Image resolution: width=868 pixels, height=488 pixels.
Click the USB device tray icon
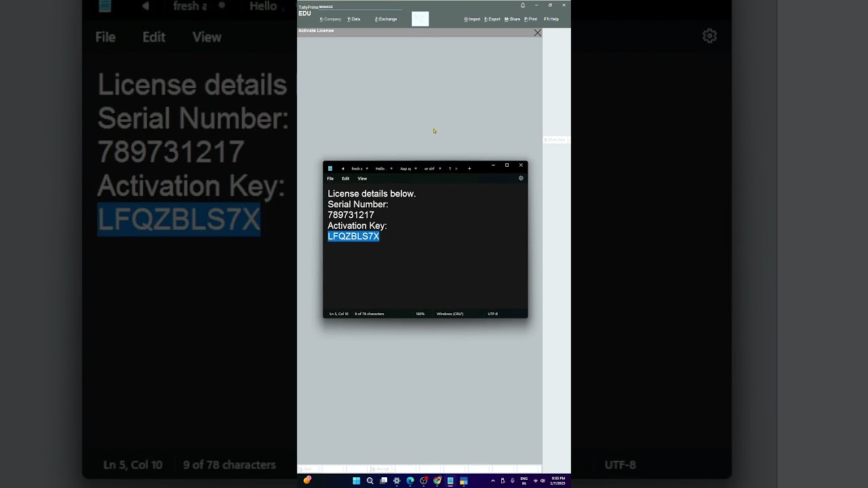point(502,481)
